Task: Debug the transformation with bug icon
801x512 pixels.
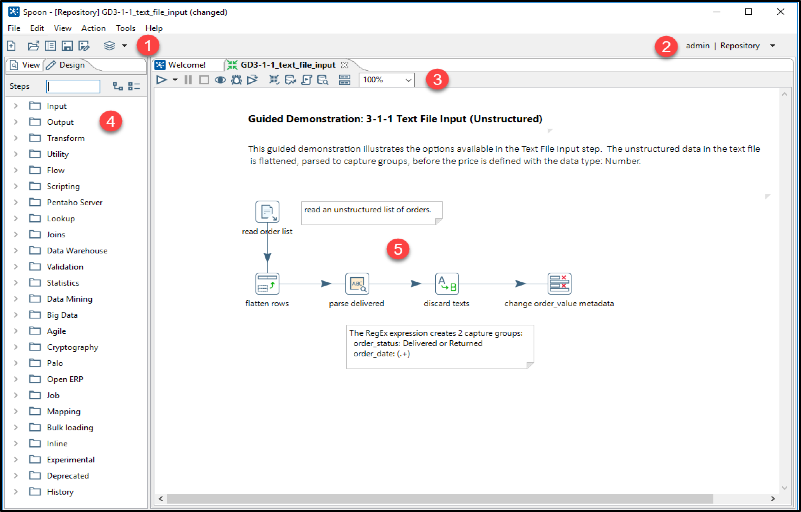Action: pos(236,80)
